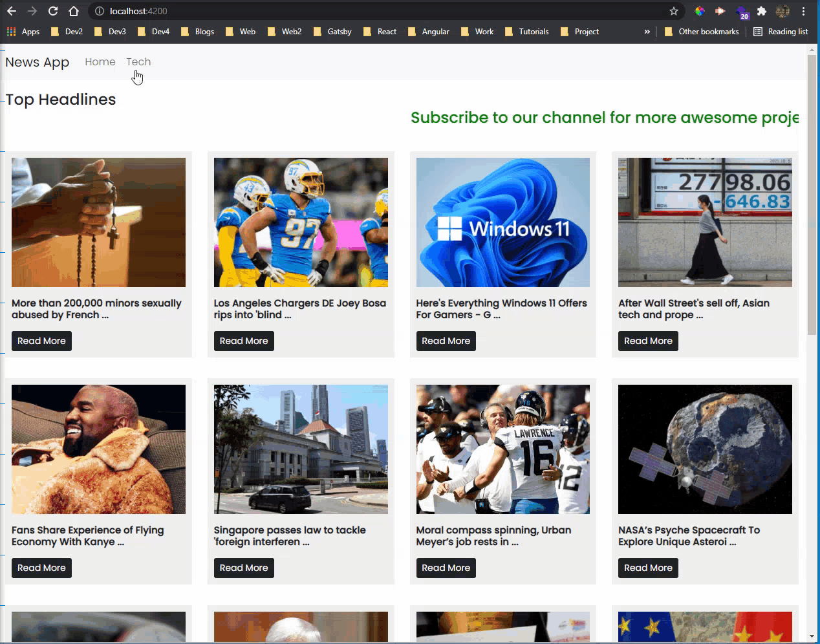Open the Other bookmarks folder

point(702,31)
